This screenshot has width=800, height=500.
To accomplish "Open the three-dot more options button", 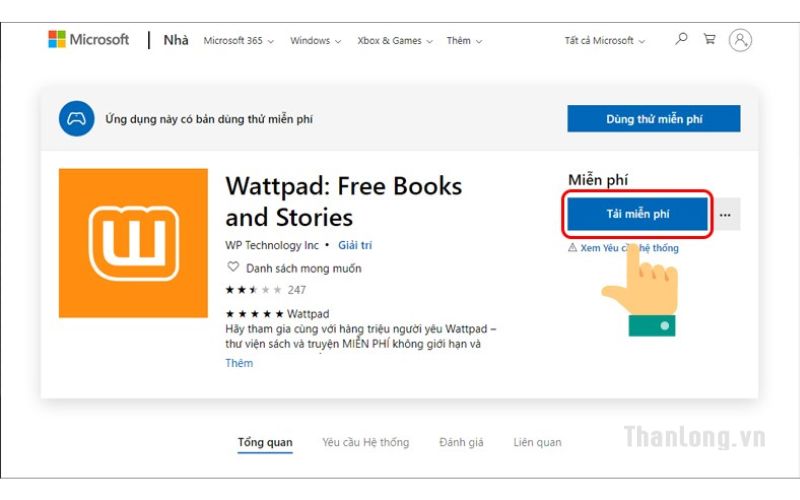I will pyautogui.click(x=725, y=215).
